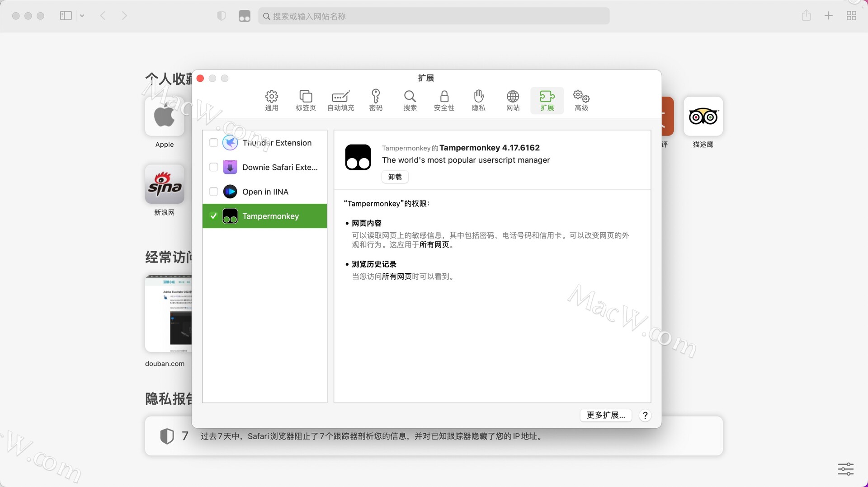Open the Sina 新浪网 favorite
The width and height of the screenshot is (868, 487).
point(165,184)
